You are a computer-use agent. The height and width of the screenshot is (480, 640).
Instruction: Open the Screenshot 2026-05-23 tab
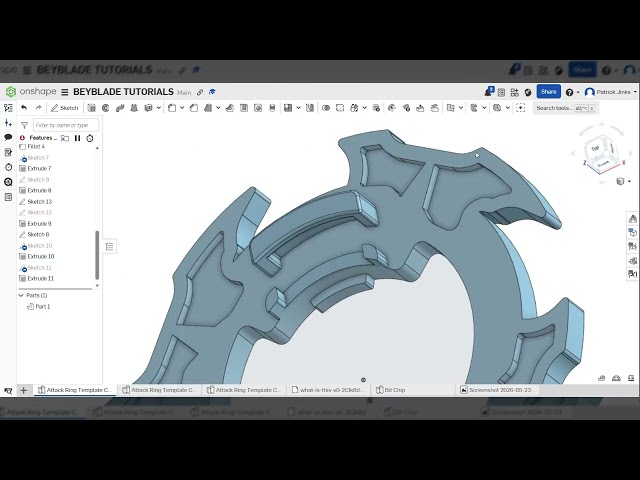tap(497, 390)
